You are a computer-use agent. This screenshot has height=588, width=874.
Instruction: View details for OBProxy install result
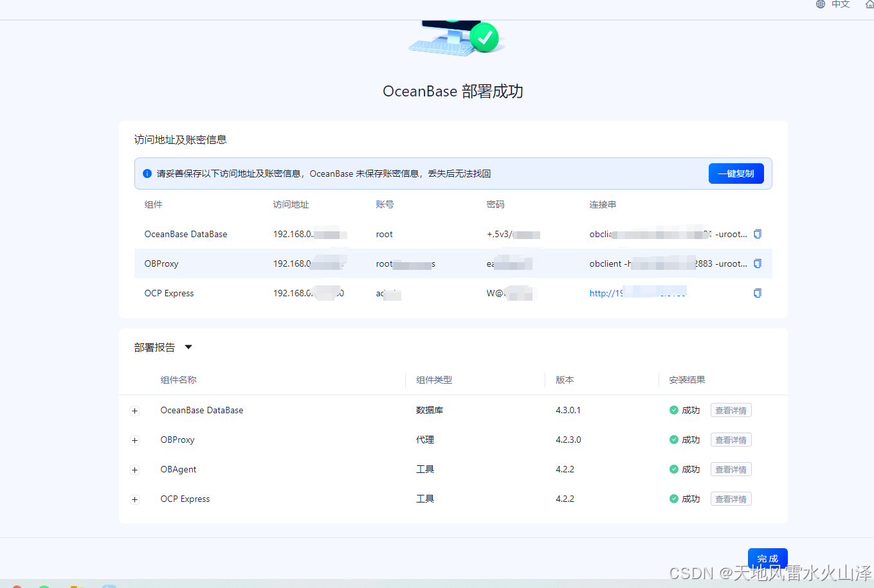pyautogui.click(x=731, y=440)
